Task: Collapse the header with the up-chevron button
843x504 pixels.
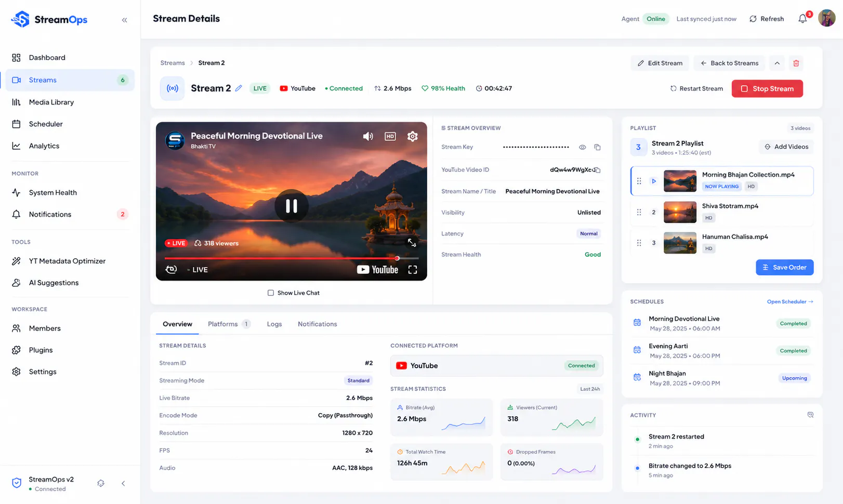Action: click(x=777, y=63)
